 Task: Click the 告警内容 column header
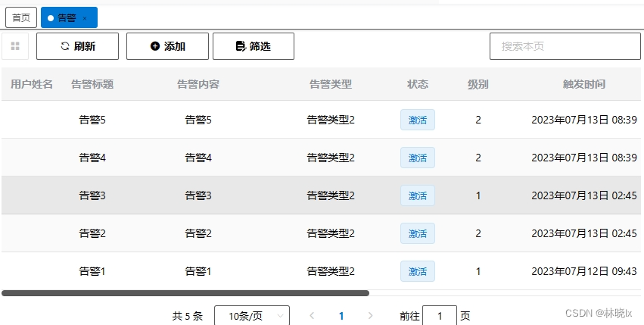point(198,84)
